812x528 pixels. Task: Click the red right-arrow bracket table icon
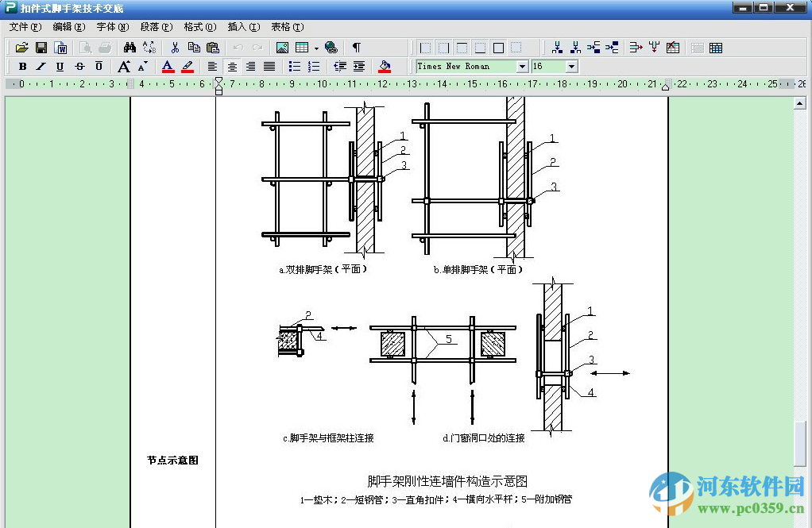coord(636,48)
